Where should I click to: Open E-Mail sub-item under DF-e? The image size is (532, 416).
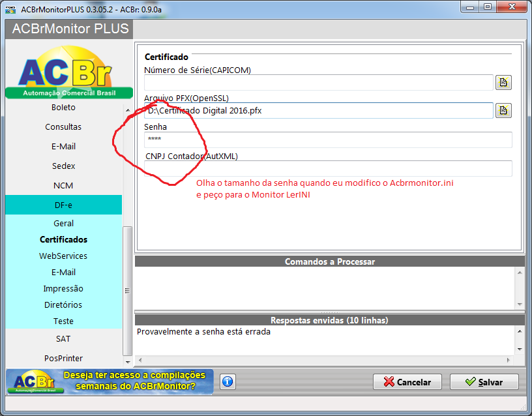63,272
